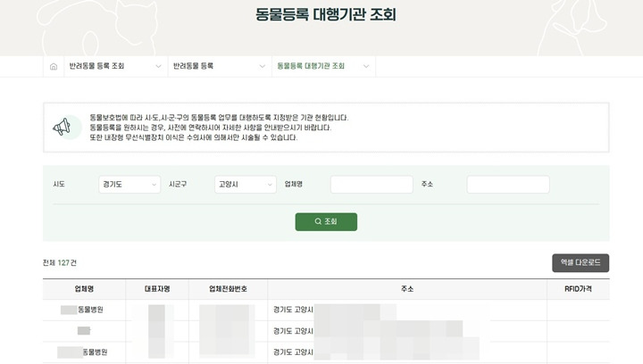This screenshot has width=643, height=364.
Task: Click the 주소 label beside the search input
Action: [x=427, y=185]
